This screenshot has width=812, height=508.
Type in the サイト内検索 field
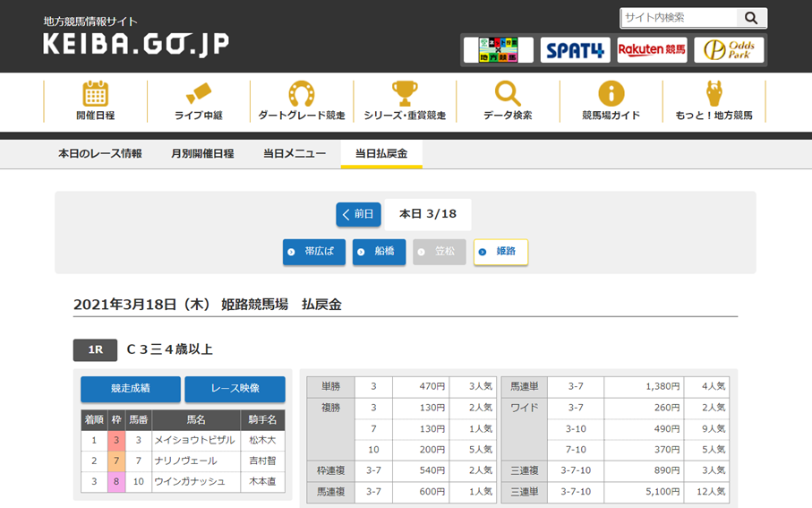tap(679, 18)
